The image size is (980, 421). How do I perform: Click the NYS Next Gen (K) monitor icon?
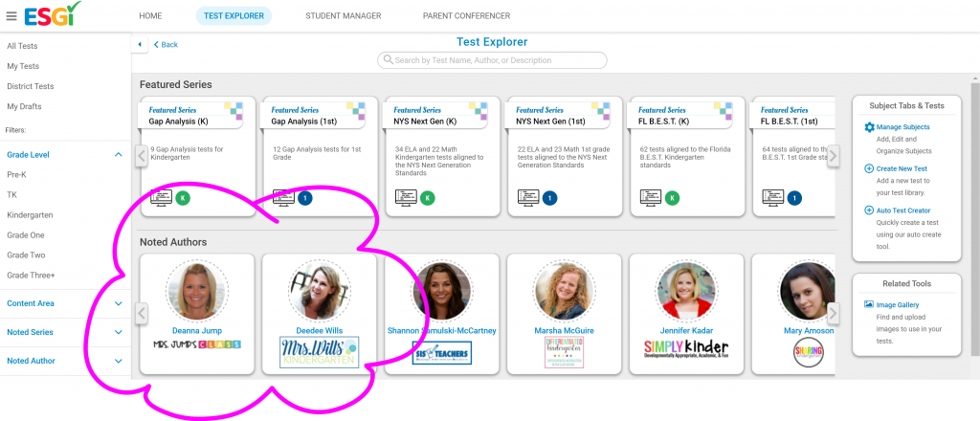click(406, 198)
